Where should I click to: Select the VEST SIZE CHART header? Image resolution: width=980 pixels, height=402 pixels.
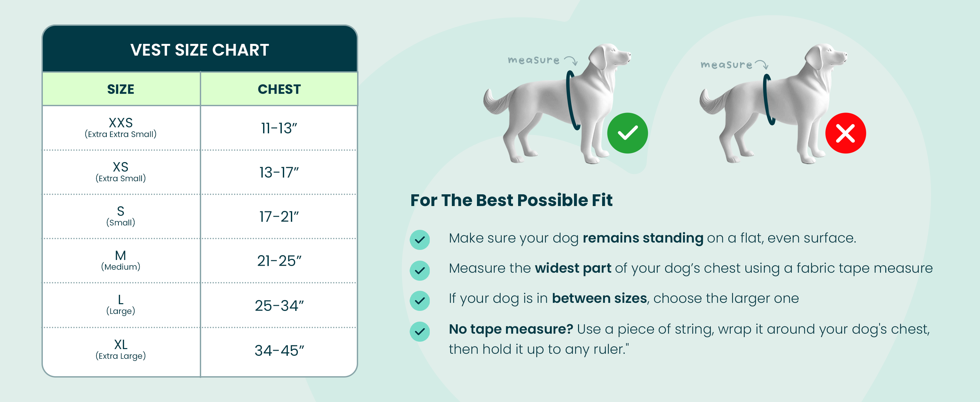coord(200,49)
